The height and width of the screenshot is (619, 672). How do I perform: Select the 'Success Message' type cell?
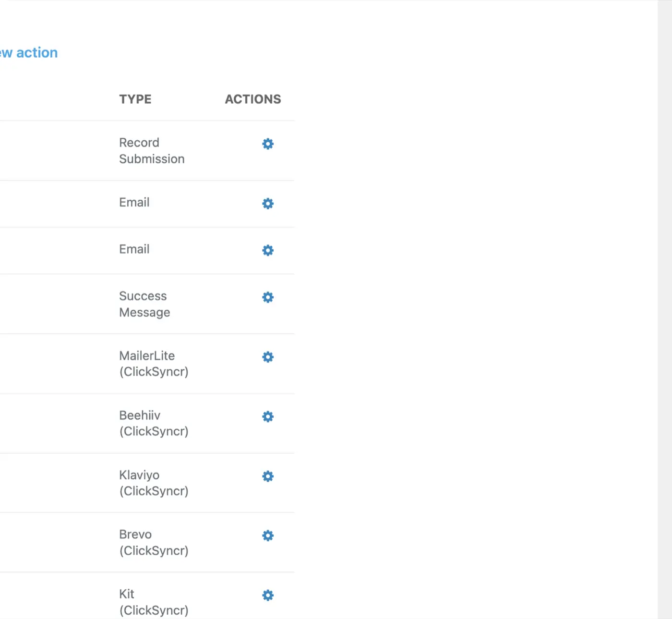tap(144, 304)
